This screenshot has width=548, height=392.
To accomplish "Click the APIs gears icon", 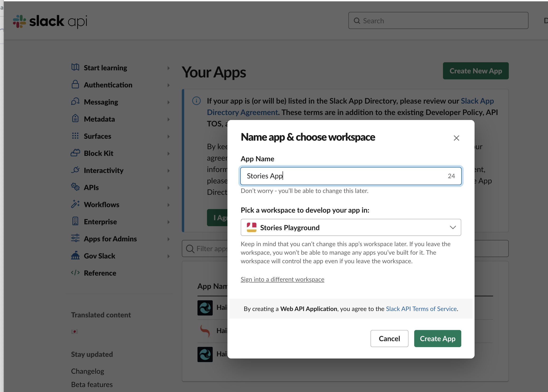I will 75,187.
